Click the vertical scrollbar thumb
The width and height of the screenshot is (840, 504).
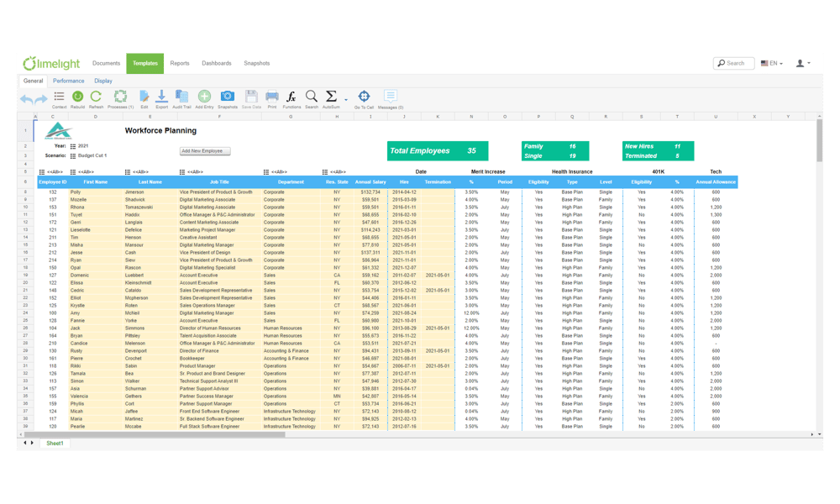coord(819,140)
